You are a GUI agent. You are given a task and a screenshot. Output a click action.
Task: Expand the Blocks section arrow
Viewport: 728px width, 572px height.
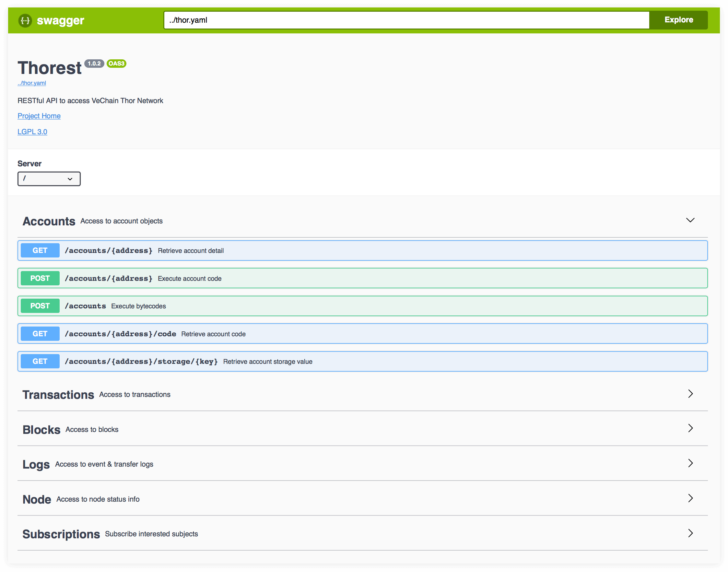click(690, 428)
